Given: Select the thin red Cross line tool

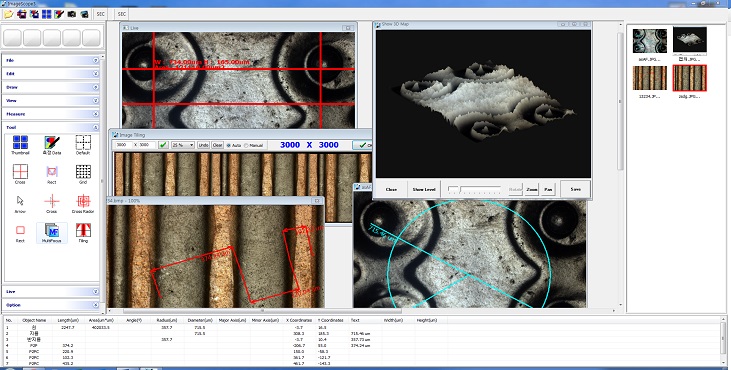Looking at the screenshot, I should point(52,204).
